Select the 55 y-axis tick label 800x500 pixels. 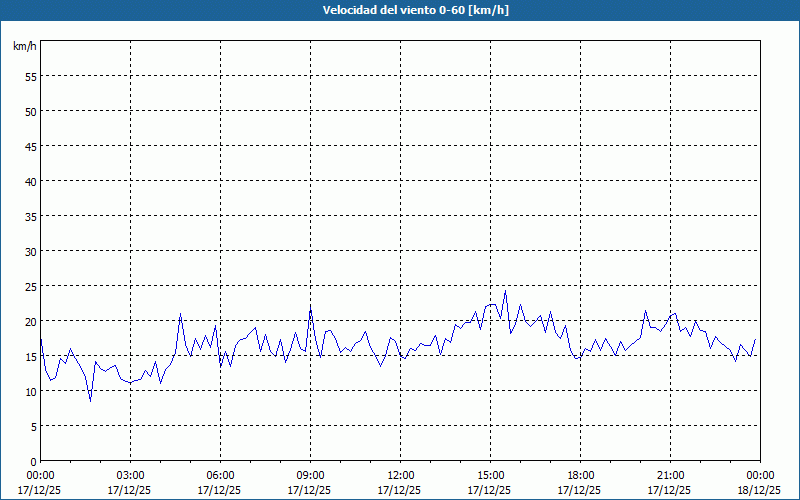pyautogui.click(x=30, y=76)
